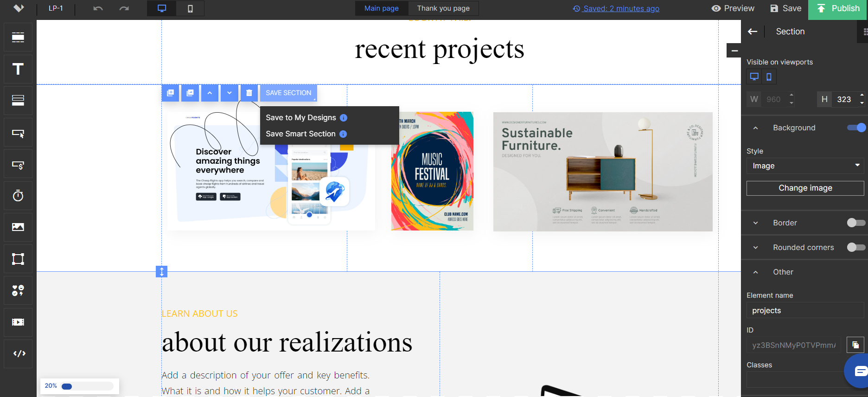Select the Payment button widget
This screenshot has height=397, width=868.
(18, 164)
